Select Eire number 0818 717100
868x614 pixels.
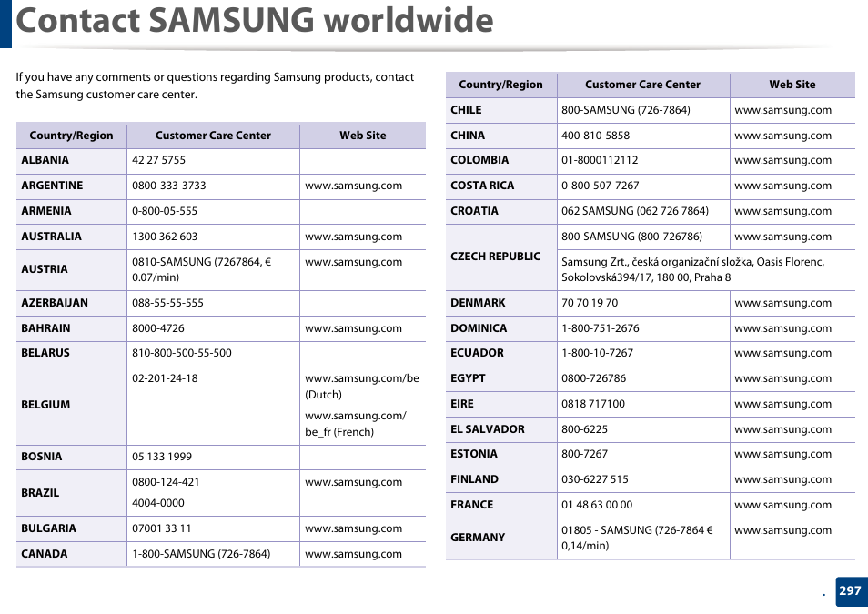(x=593, y=404)
